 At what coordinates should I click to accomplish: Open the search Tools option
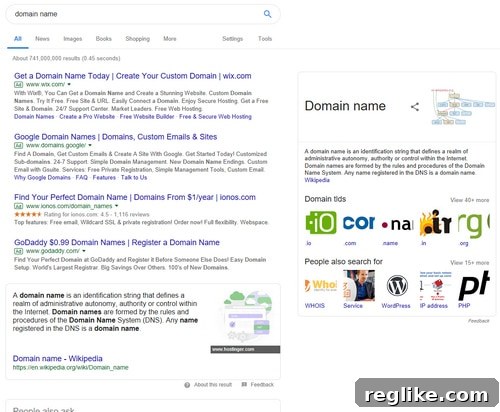265,39
